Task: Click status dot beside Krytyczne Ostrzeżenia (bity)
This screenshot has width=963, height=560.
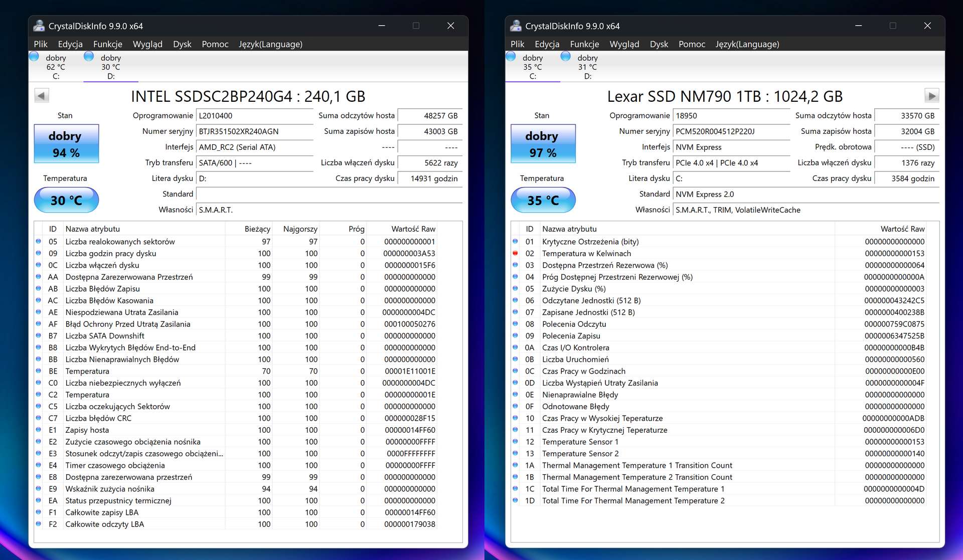Action: 515,241
